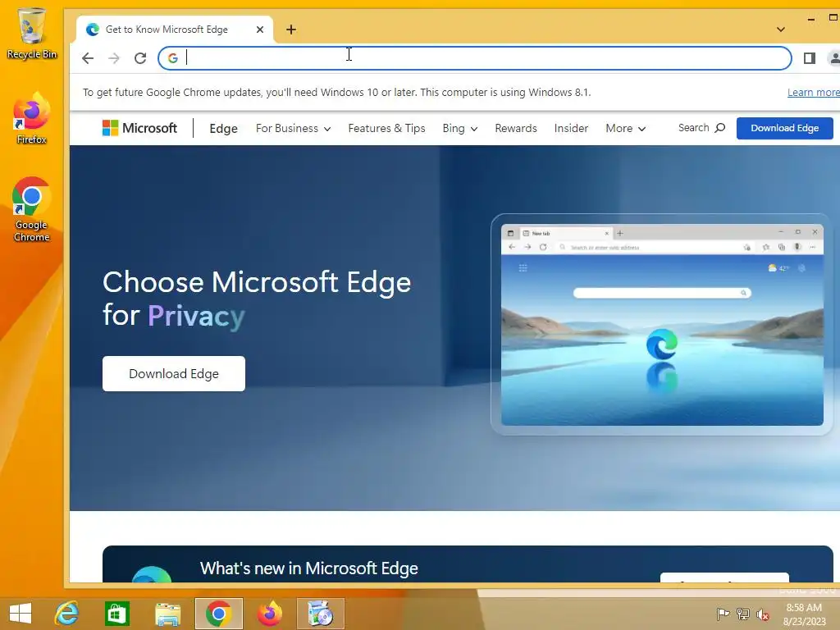The image size is (840, 630).
Task: Click the Chrome taskbar icon
Action: coord(218,614)
